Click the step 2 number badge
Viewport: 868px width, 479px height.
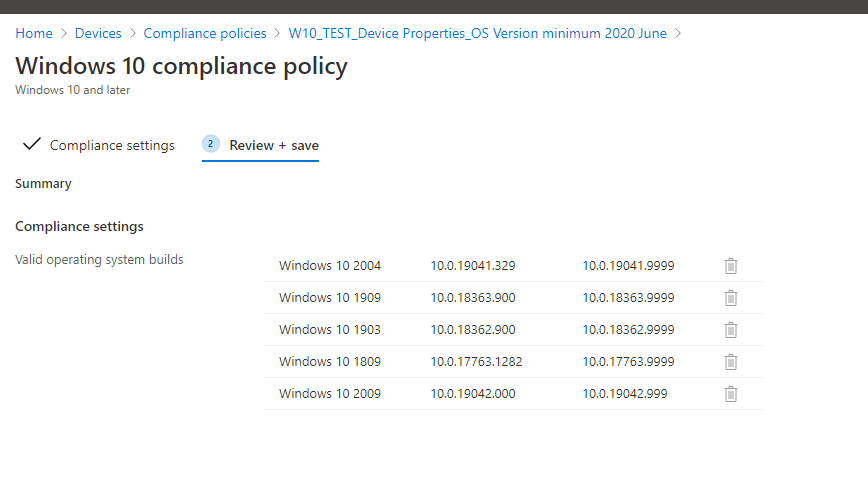point(211,144)
